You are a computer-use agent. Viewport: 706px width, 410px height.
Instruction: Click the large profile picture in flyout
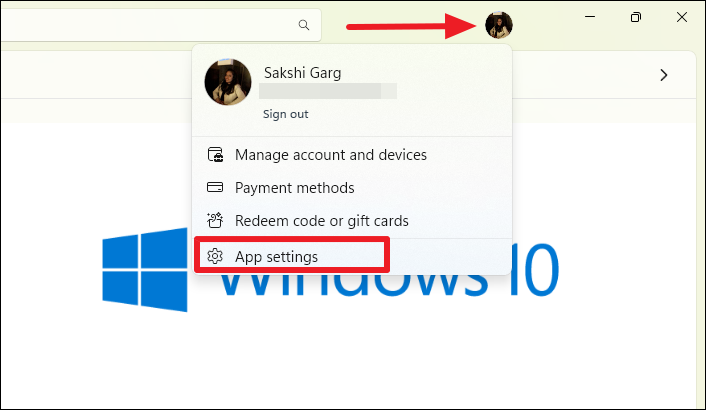click(228, 82)
